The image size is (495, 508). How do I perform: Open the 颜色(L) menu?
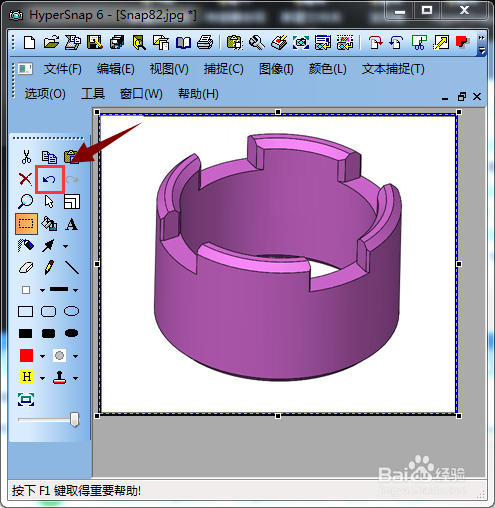point(327,69)
